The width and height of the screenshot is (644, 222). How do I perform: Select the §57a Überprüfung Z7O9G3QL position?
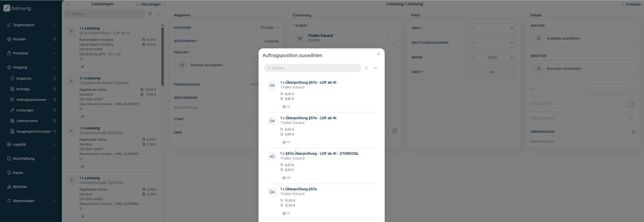[319, 153]
